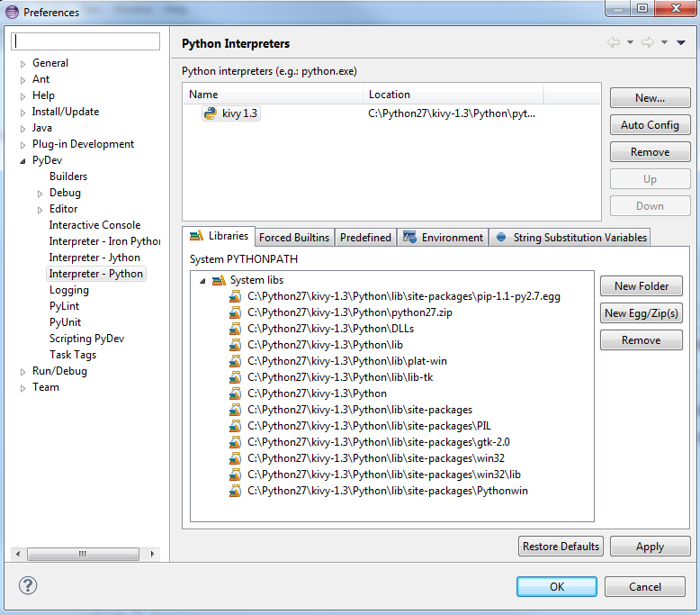Select the Builders entry
The width and height of the screenshot is (700, 615).
click(68, 176)
